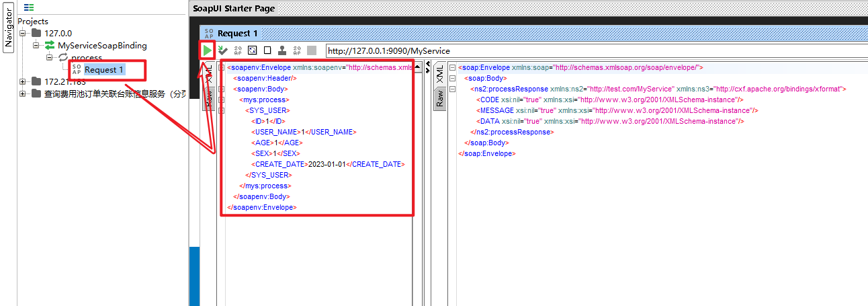The width and height of the screenshot is (868, 306).
Task: Expand the Chinese-named project tree node
Action: (x=23, y=93)
